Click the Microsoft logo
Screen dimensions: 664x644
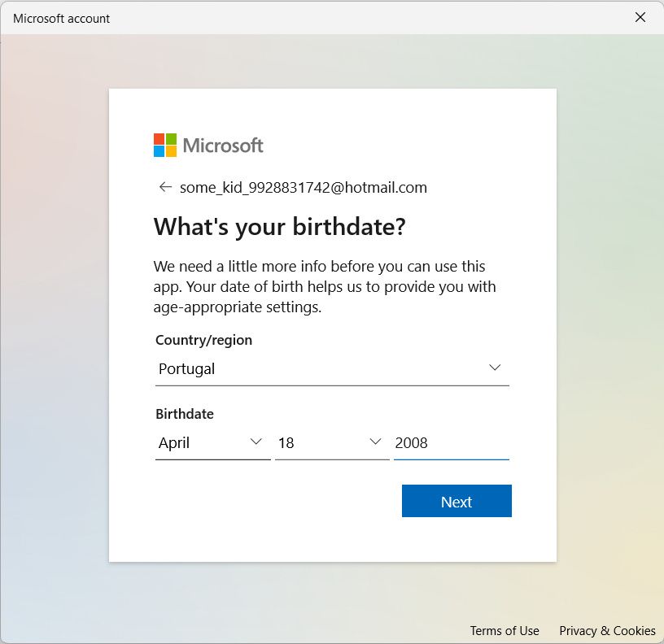click(x=207, y=144)
